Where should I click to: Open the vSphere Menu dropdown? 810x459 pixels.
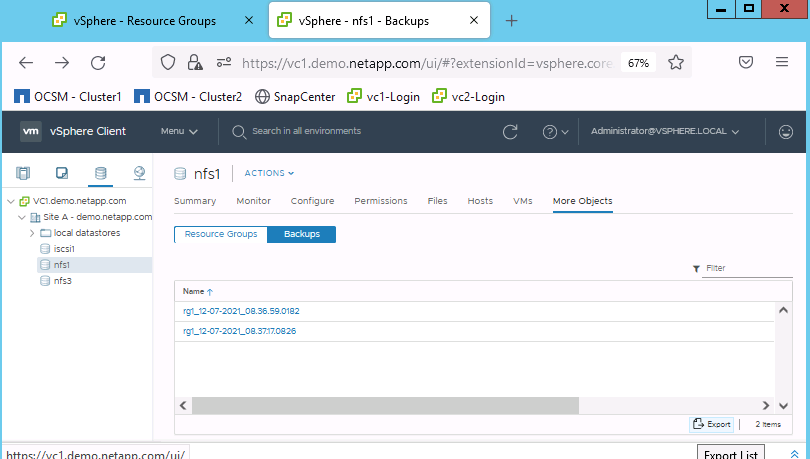[179, 131]
